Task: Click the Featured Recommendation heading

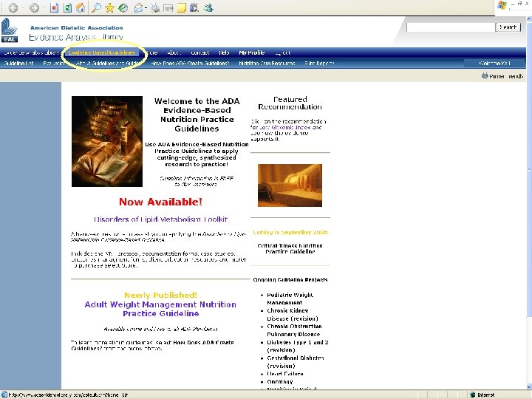Action: point(290,103)
